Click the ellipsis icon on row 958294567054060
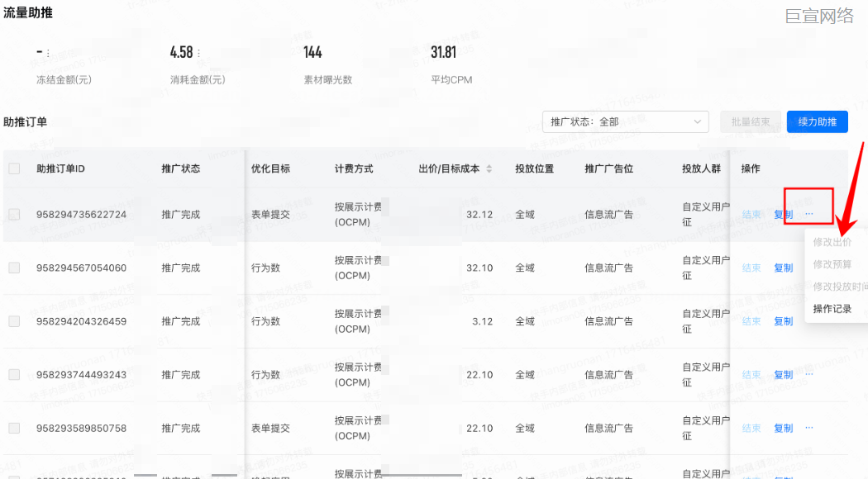The width and height of the screenshot is (868, 479). (808, 268)
